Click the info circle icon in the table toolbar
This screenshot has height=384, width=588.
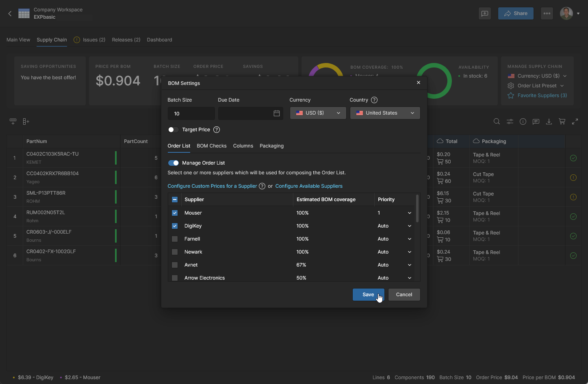tap(523, 121)
